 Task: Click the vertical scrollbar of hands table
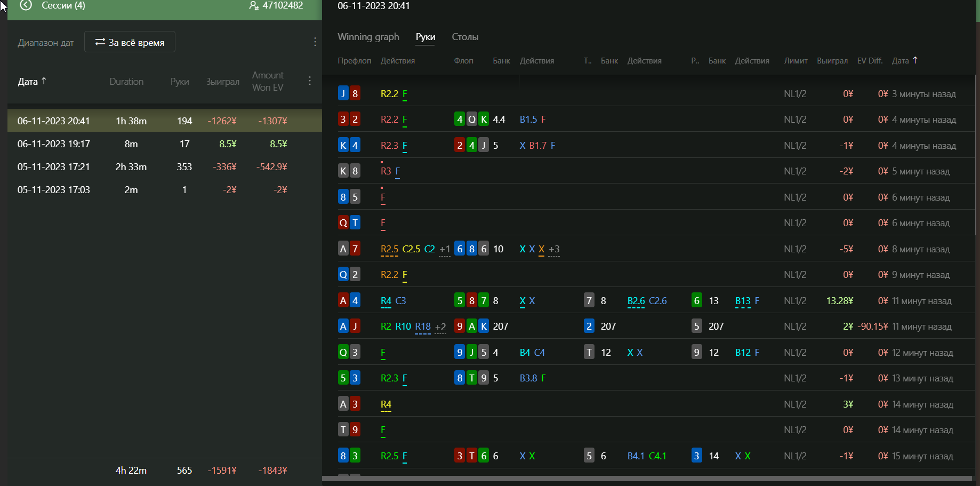(976, 155)
